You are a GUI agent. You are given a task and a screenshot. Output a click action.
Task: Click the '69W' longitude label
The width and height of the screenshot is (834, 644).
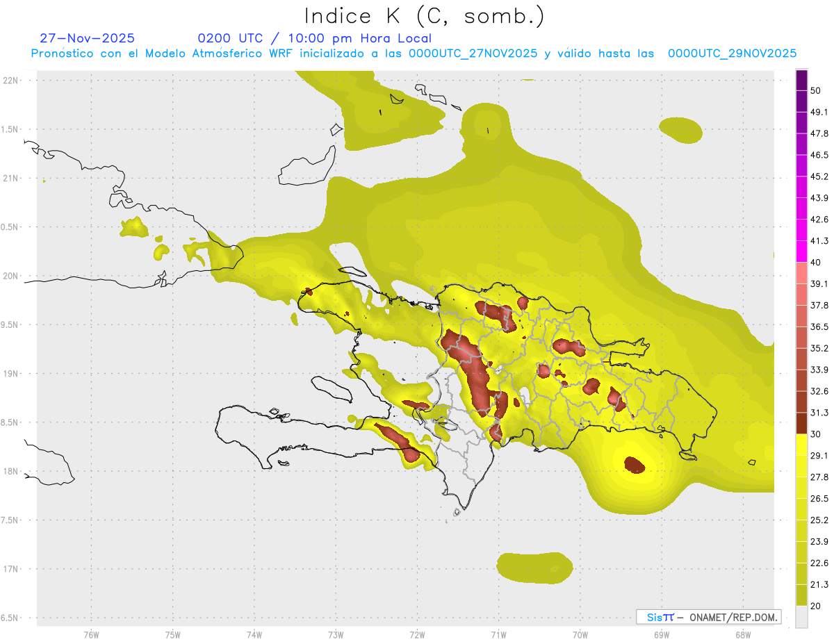coord(662,636)
